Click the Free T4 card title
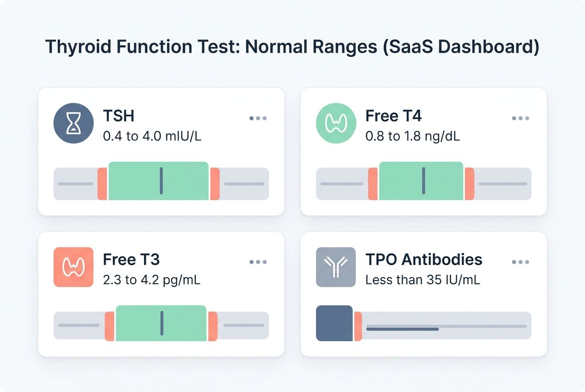This screenshot has width=585, height=392. pos(393,116)
